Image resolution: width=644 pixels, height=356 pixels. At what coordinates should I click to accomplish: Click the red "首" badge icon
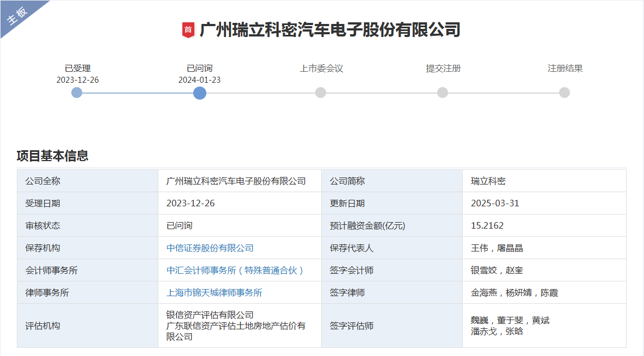[x=188, y=30]
